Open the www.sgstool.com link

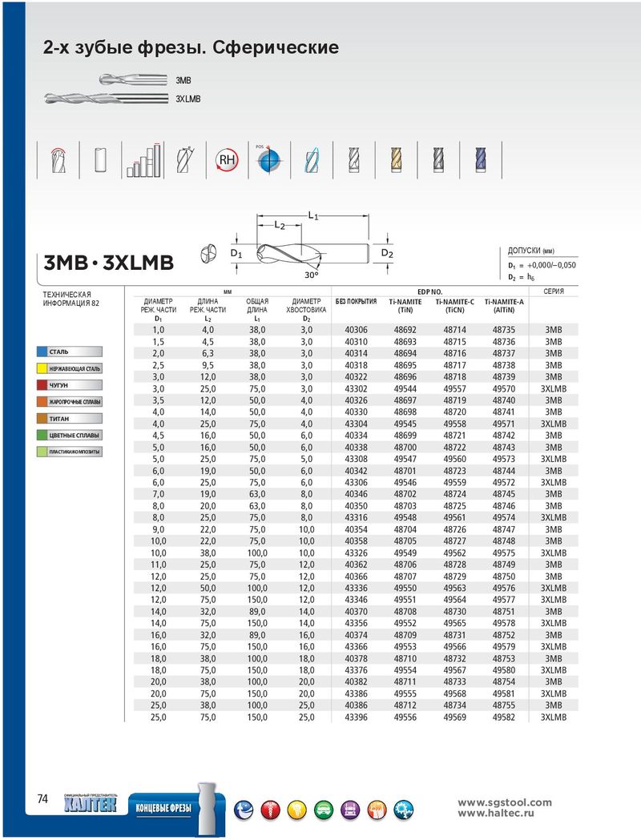[504, 802]
